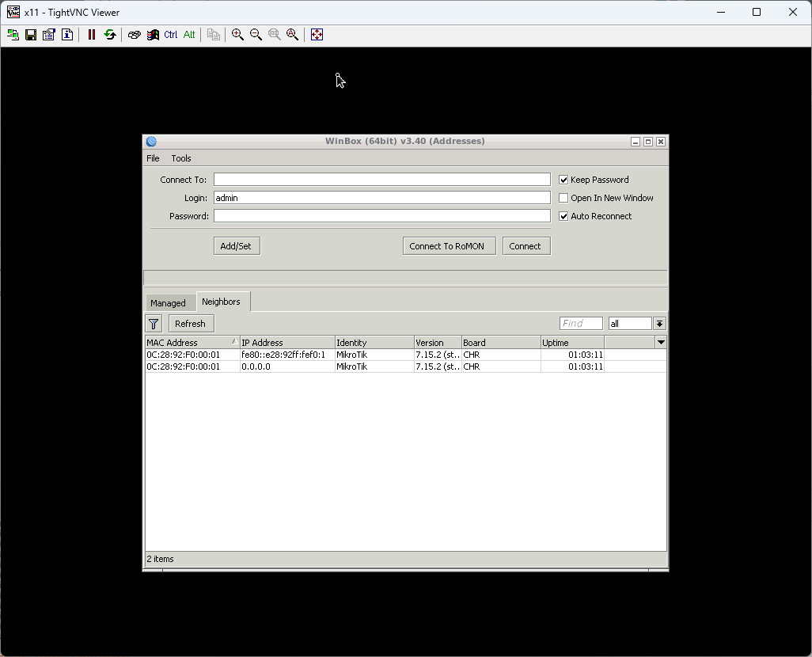
Task: Send Ctrl+Alt+Del to the remote host
Action: pos(133,34)
